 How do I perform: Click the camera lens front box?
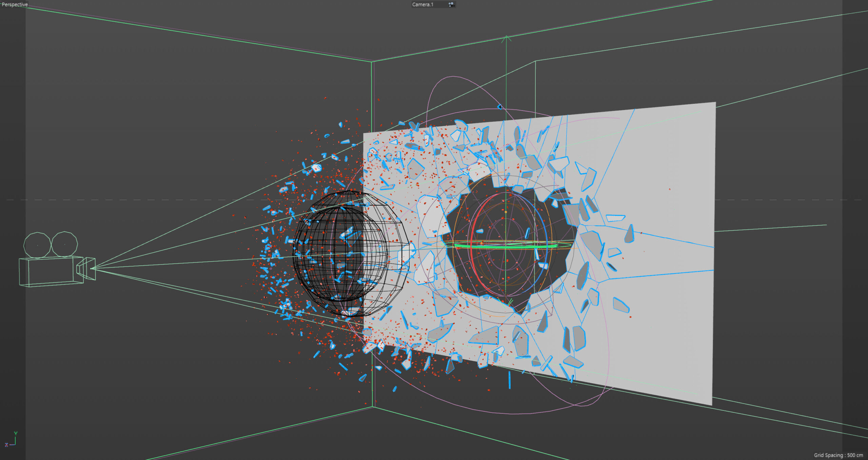click(90, 269)
